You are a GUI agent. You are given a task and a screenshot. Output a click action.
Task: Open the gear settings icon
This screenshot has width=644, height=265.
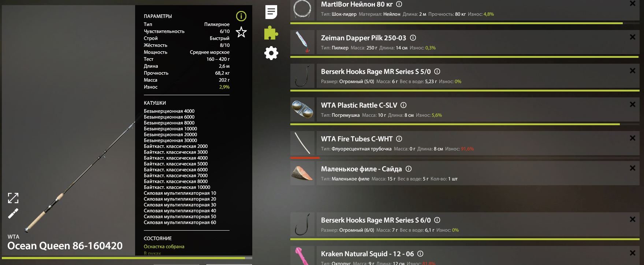pos(271,53)
